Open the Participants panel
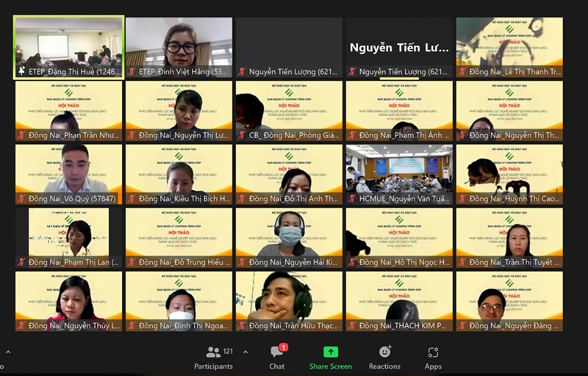 click(x=213, y=358)
